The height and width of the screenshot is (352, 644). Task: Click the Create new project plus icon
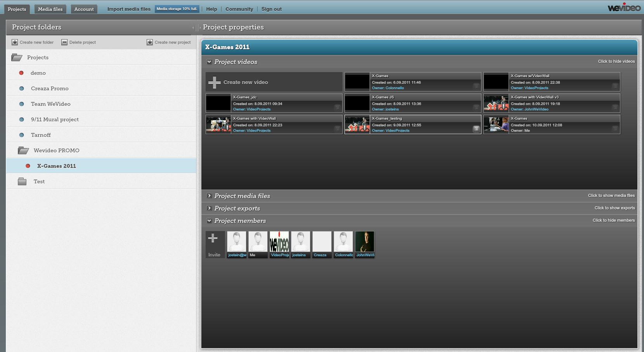[150, 42]
